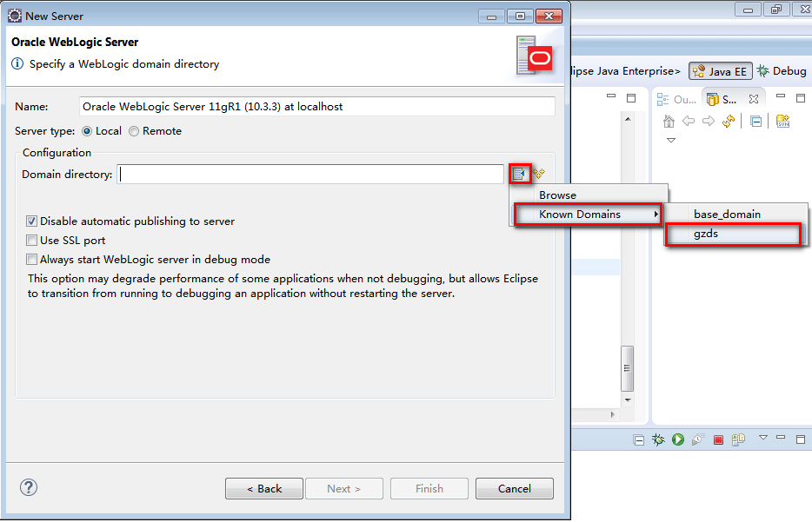Click the server Name text field
The width and height of the screenshot is (812, 522).
tap(317, 107)
